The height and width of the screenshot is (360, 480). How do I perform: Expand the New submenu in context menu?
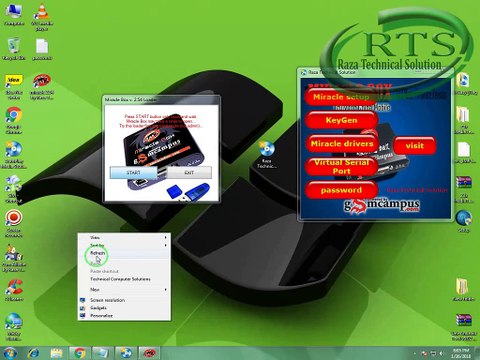pos(124,289)
